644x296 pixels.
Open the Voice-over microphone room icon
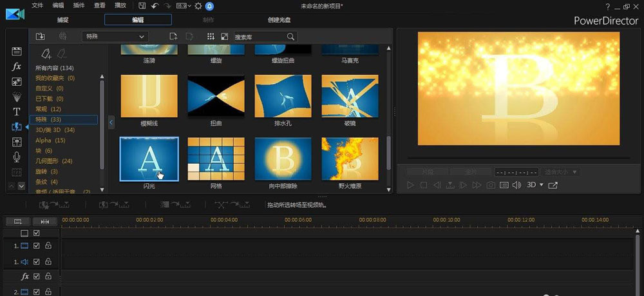(x=17, y=157)
